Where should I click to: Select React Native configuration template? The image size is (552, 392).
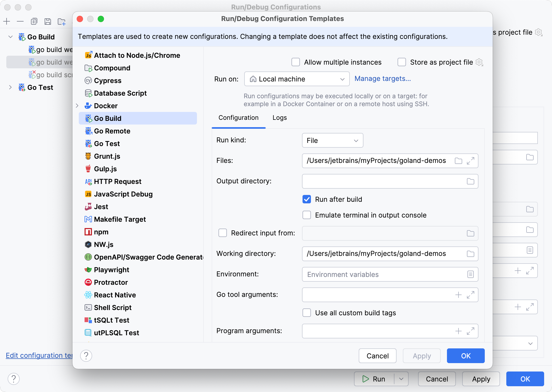pos(115,295)
